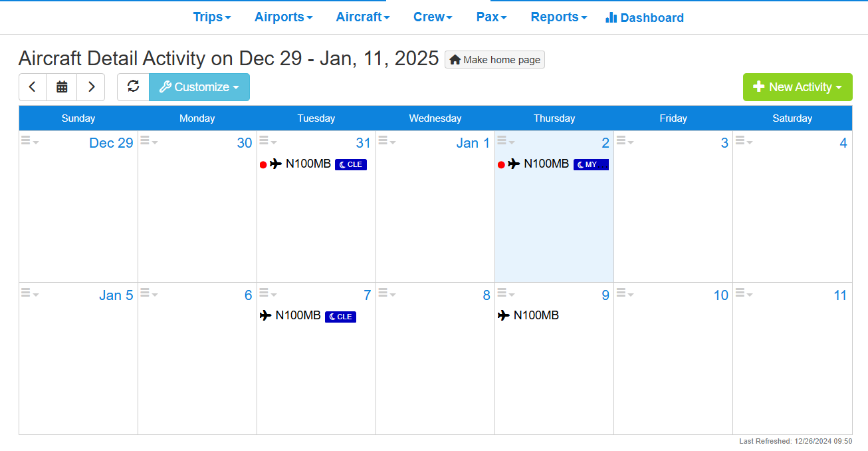Click CLE overnight badge on Jan 7
The image size is (868, 451).
340,317
